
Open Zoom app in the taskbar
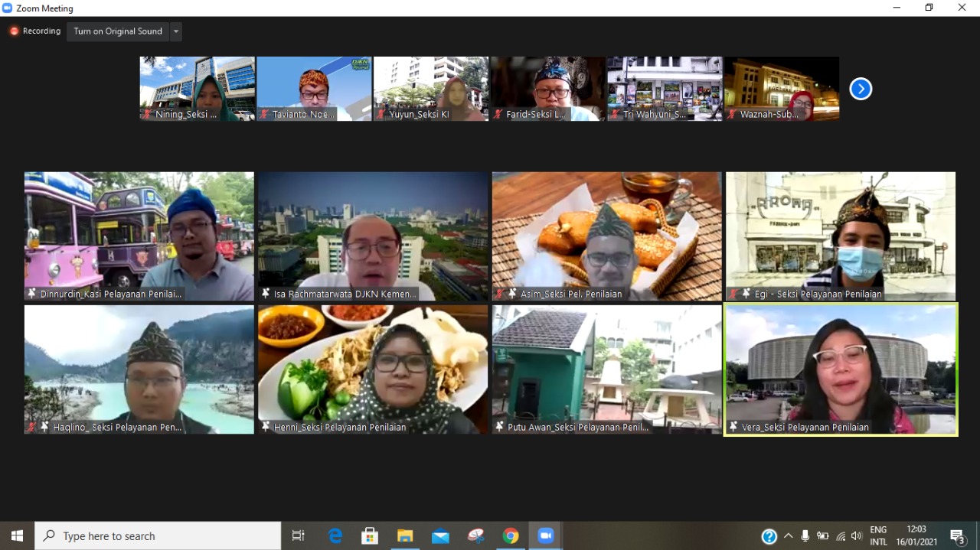tap(546, 536)
